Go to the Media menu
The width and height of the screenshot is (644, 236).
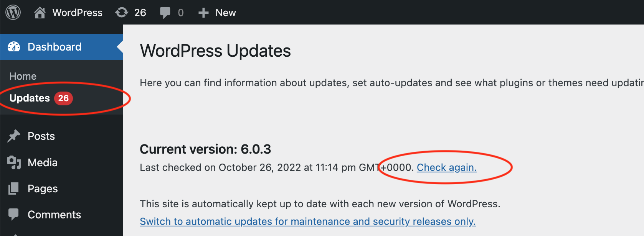(43, 162)
